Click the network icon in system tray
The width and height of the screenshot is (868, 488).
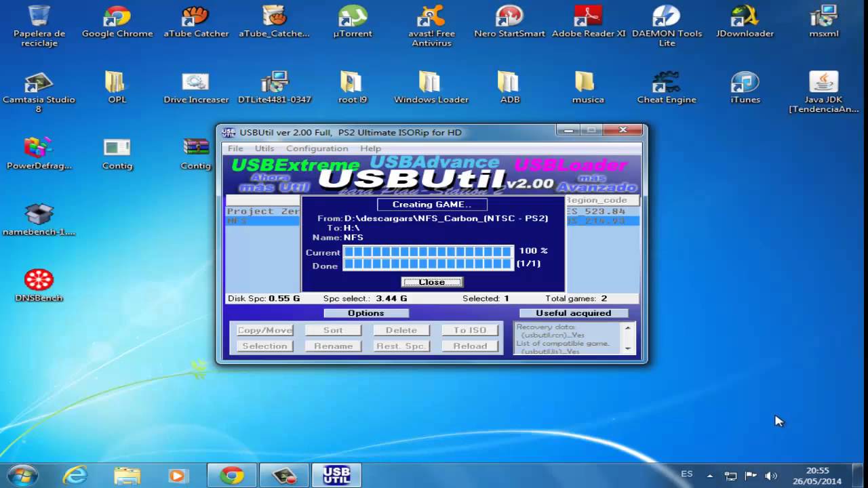[x=730, y=476]
